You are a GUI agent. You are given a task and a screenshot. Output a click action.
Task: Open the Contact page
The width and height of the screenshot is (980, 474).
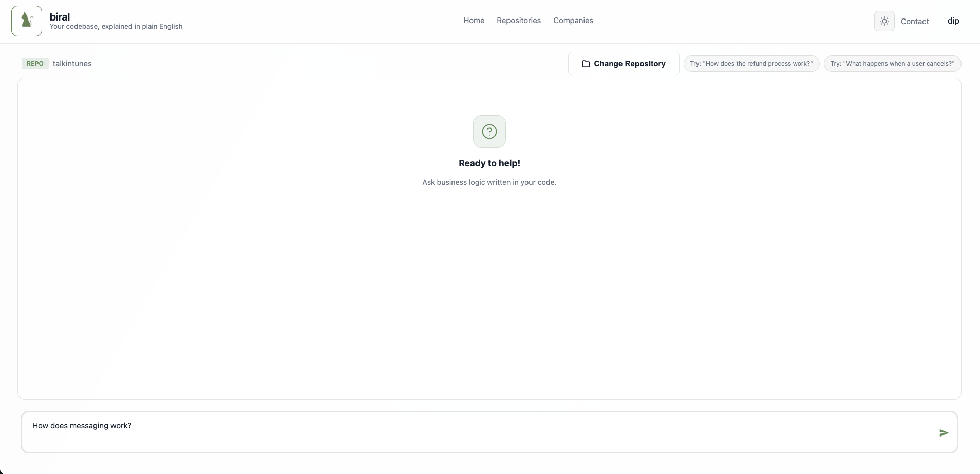(x=916, y=21)
